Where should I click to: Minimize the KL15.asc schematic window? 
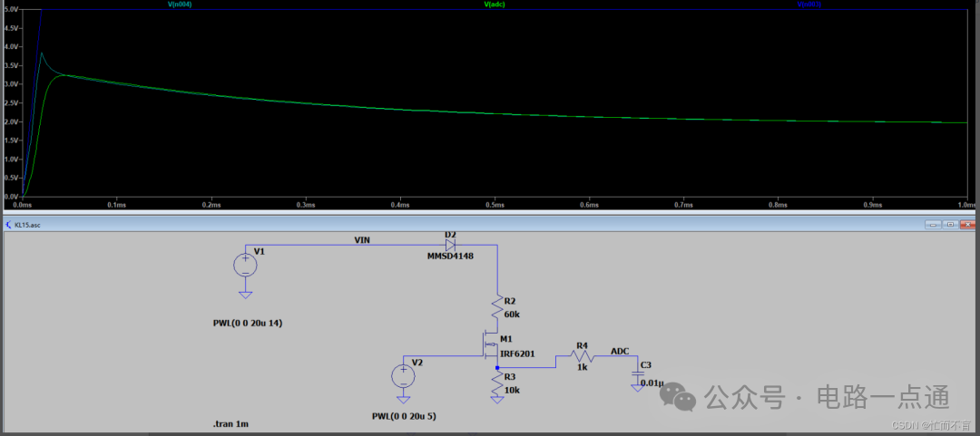tap(932, 224)
